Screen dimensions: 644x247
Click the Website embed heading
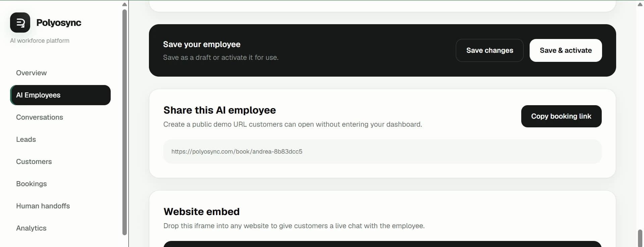[x=202, y=212]
